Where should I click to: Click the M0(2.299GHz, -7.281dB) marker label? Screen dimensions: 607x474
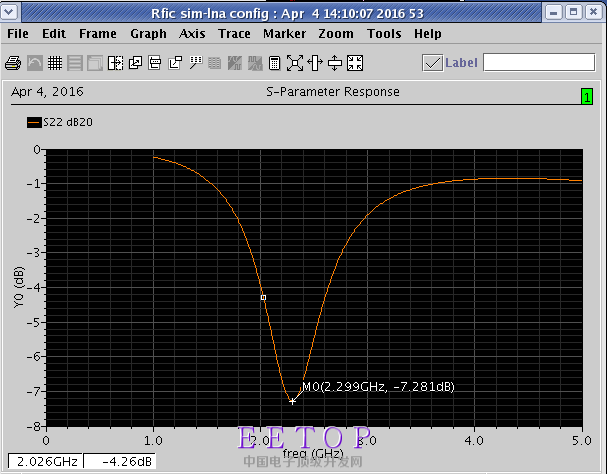pyautogui.click(x=378, y=386)
